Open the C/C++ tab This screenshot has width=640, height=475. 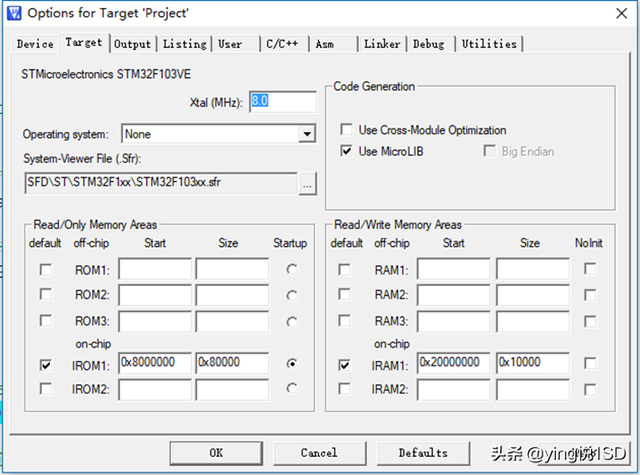pyautogui.click(x=282, y=44)
